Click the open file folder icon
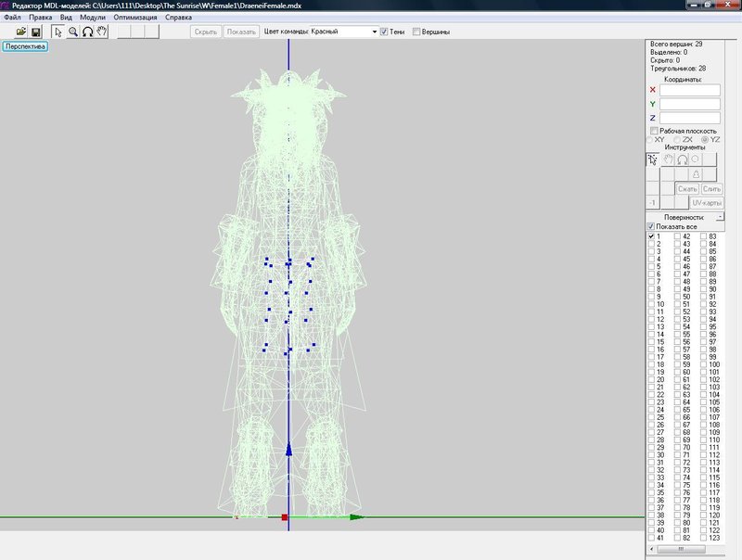Screen dimensions: 742x560 tap(20, 32)
